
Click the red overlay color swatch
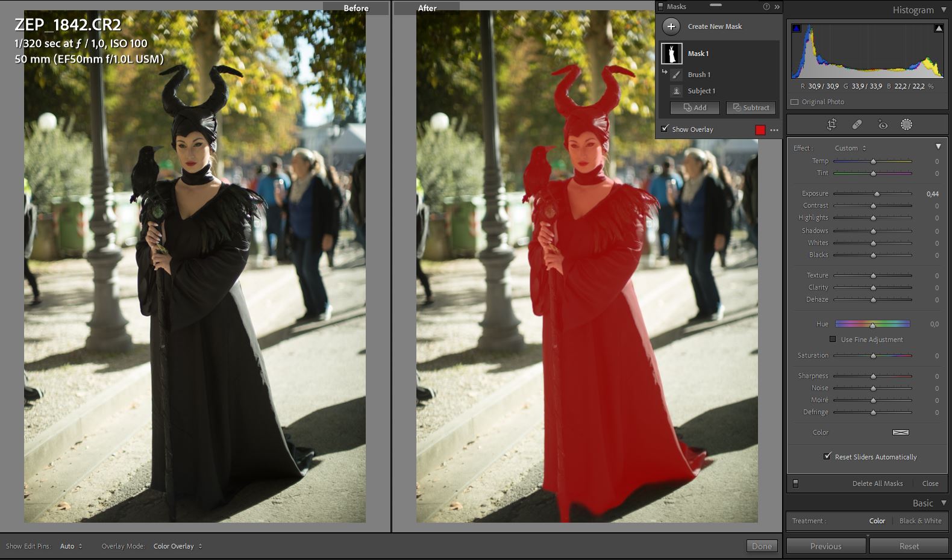[760, 130]
